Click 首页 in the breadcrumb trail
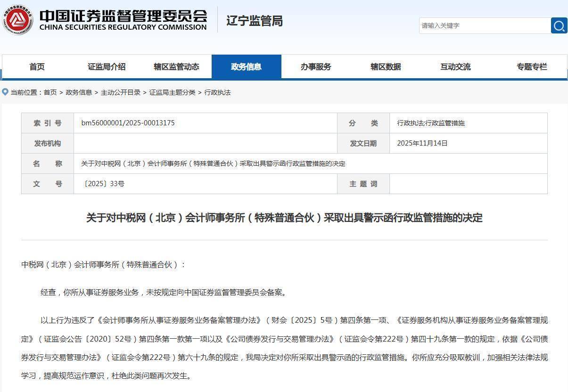The image size is (568, 392). pyautogui.click(x=50, y=92)
